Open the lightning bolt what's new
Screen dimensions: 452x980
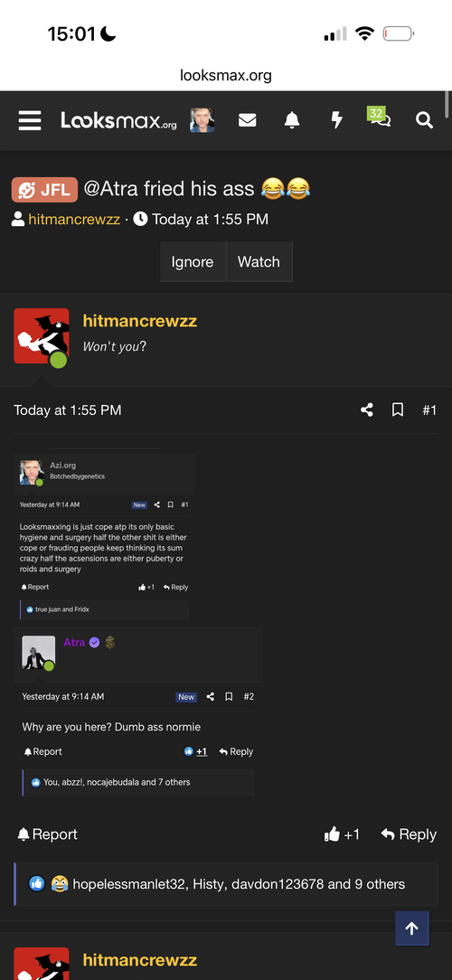click(336, 120)
